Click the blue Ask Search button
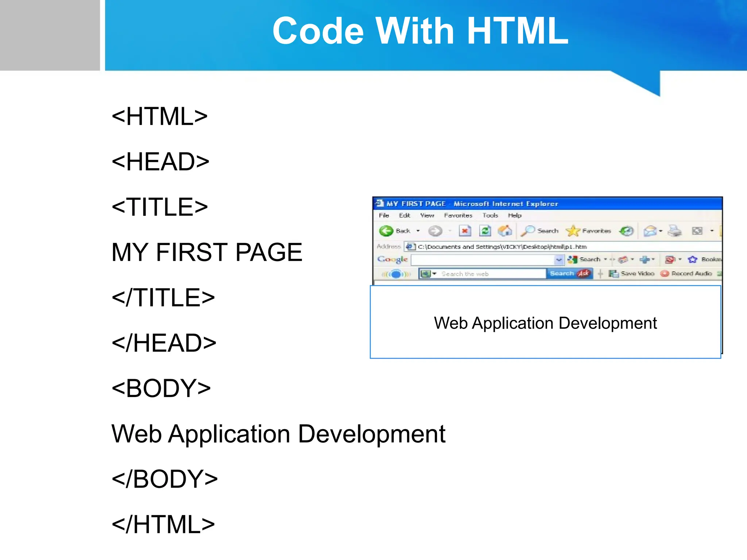 point(569,273)
